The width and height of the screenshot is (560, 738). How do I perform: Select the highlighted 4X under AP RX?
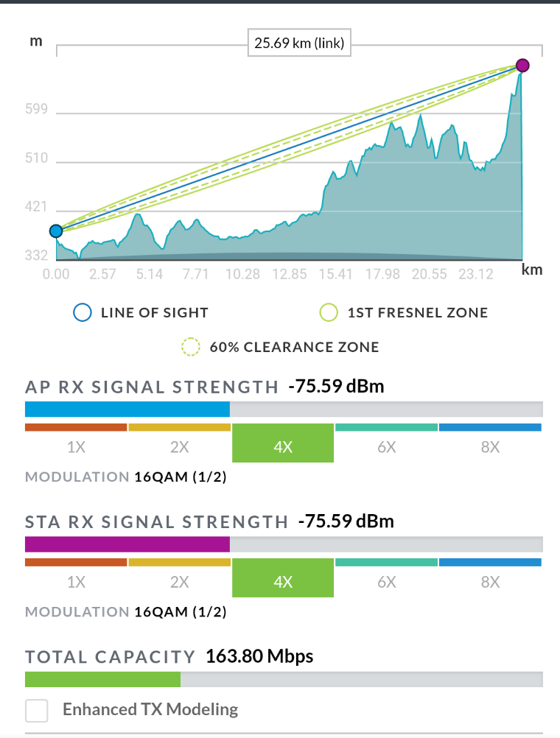(283, 445)
